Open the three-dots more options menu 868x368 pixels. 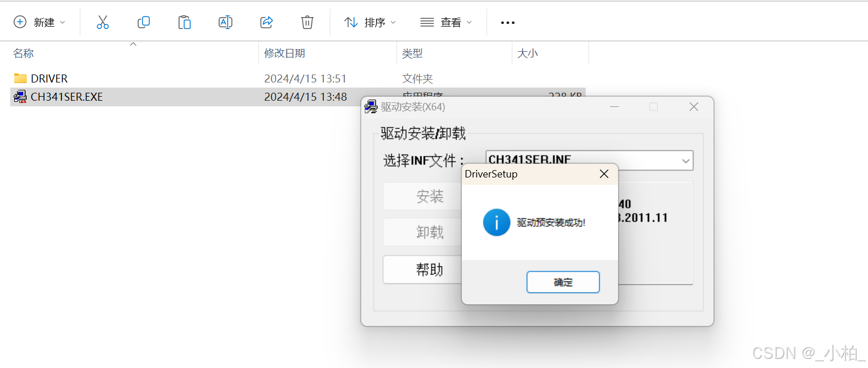pos(507,23)
